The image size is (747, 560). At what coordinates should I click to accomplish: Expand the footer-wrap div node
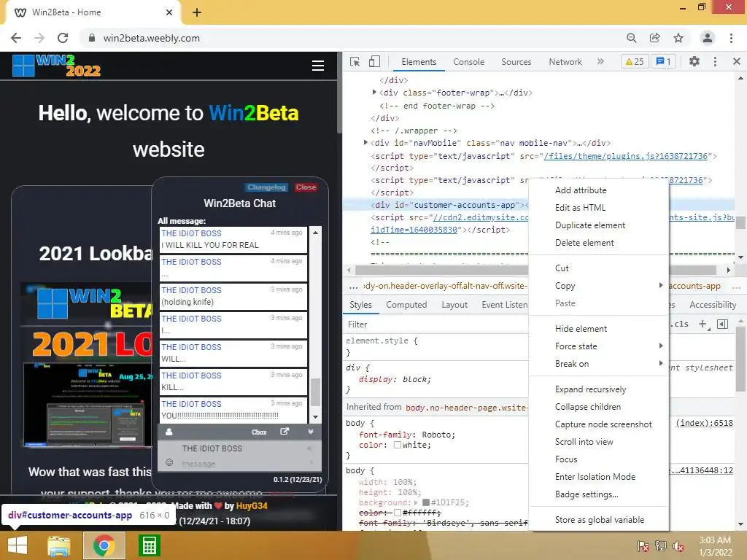(374, 93)
